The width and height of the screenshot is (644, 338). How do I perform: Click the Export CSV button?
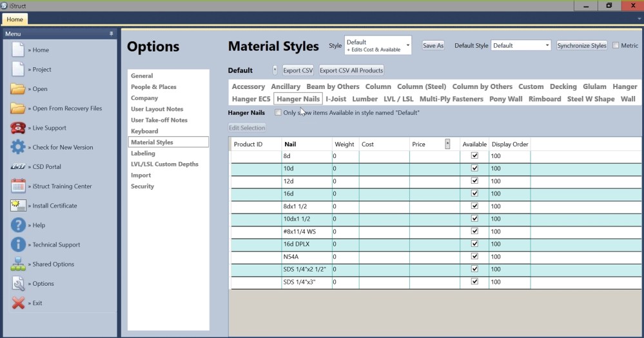click(x=298, y=70)
